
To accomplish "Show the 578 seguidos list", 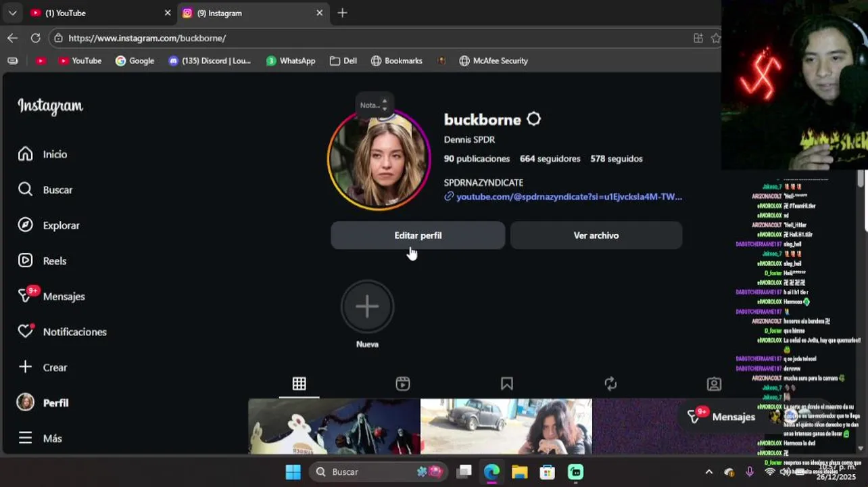I will coord(617,158).
